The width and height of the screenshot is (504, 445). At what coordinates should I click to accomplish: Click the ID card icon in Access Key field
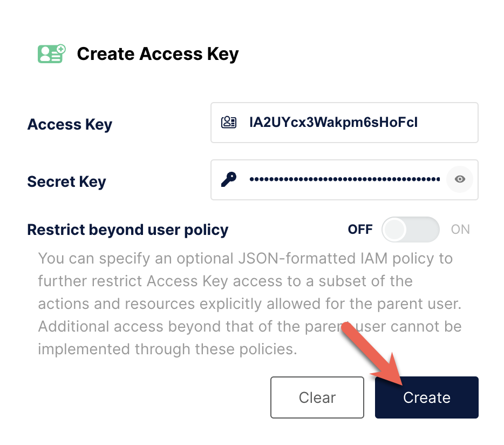click(x=229, y=122)
